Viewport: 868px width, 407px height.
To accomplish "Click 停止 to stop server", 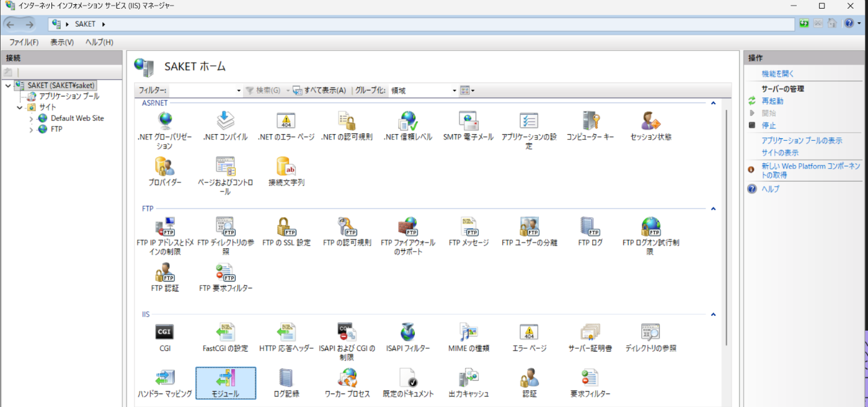I will 769,125.
